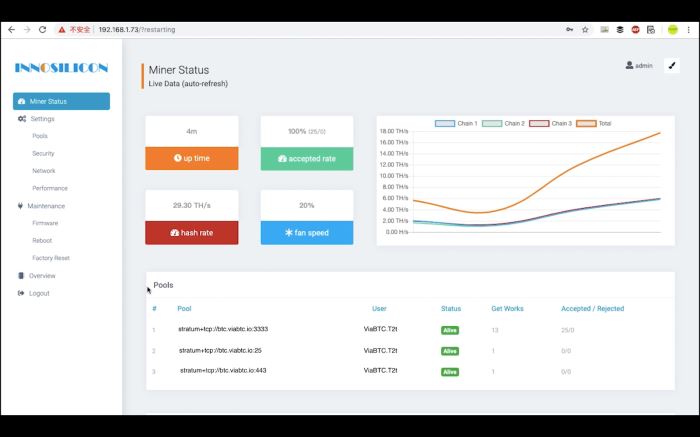Click pool stratum+tcp://btc.viabtc.io:443
Image resolution: width=700 pixels, height=437 pixels.
point(223,370)
